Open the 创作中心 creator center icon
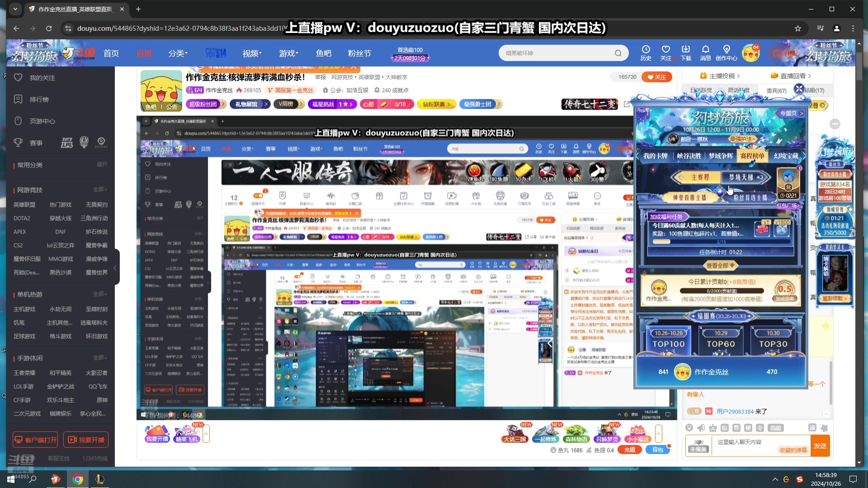The image size is (868, 488). (726, 53)
